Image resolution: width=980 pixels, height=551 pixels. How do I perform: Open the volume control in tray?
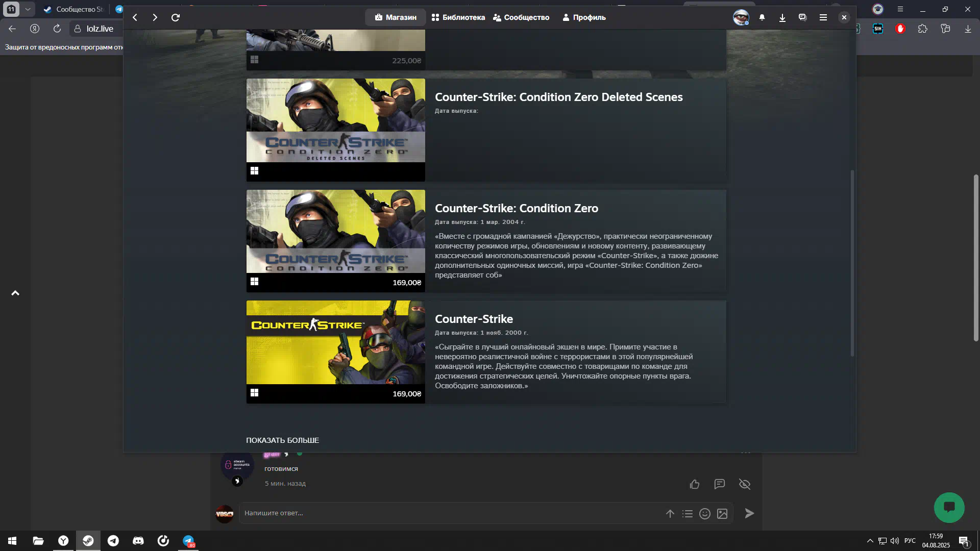(x=895, y=541)
